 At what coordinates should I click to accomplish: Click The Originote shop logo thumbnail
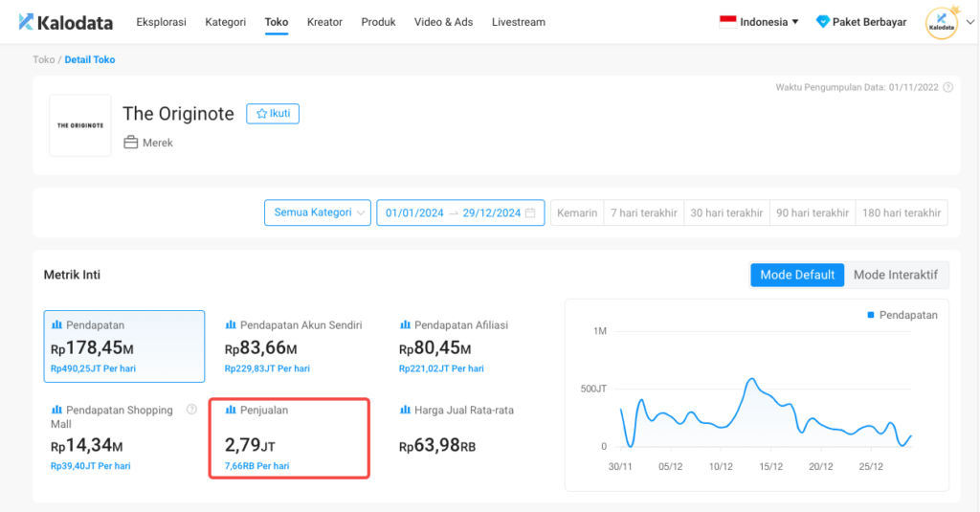click(80, 125)
